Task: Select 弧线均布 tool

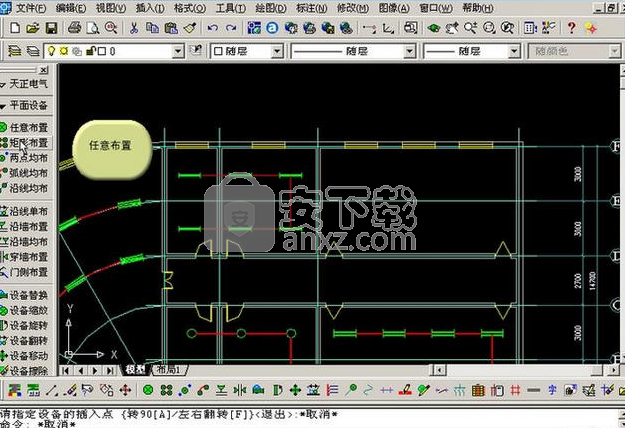Action: click(24, 173)
